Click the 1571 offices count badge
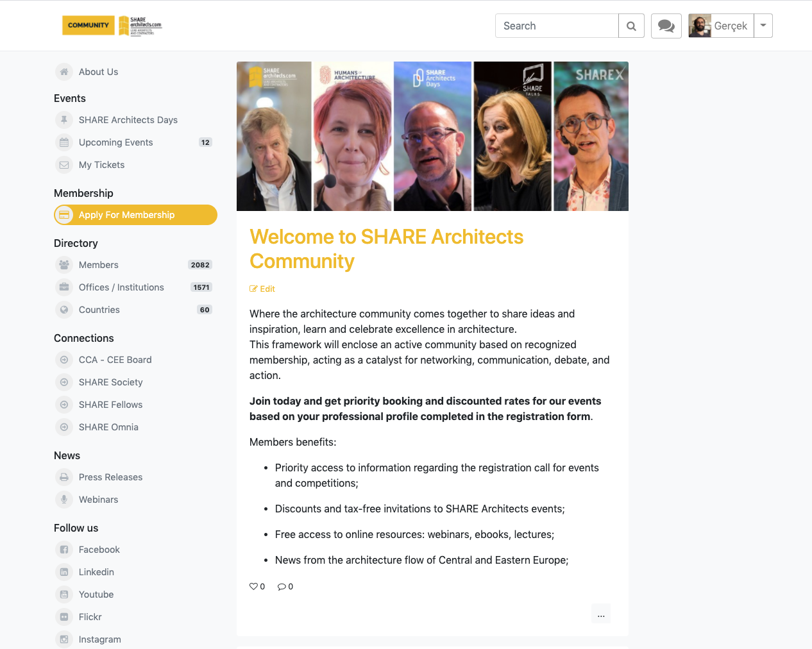812x649 pixels. [201, 287]
